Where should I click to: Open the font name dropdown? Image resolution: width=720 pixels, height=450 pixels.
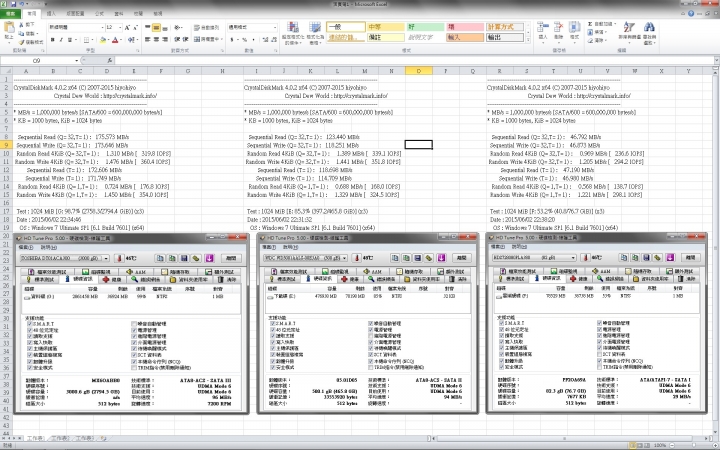point(102,28)
